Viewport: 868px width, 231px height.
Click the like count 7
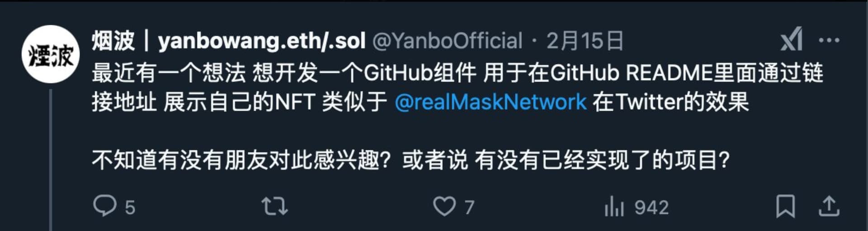click(469, 207)
